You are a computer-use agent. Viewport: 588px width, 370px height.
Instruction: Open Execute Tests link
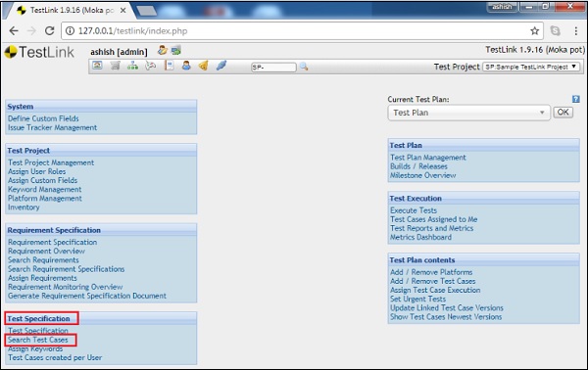[414, 210]
